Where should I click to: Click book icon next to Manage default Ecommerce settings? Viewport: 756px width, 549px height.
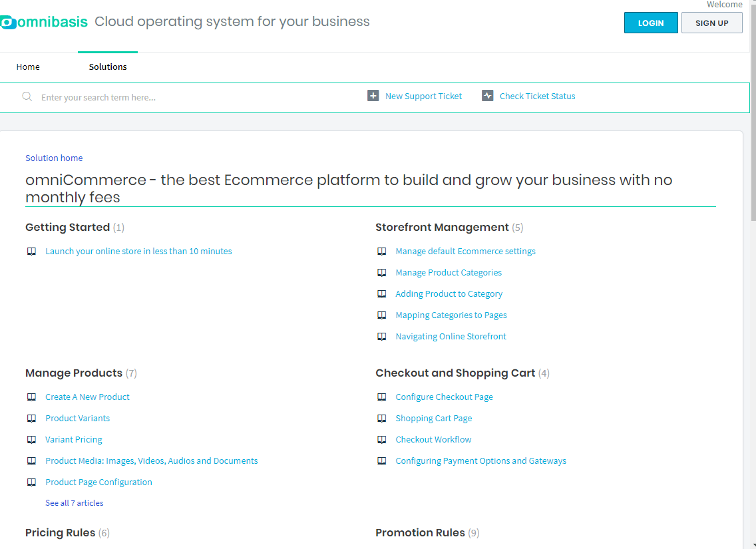coord(381,252)
